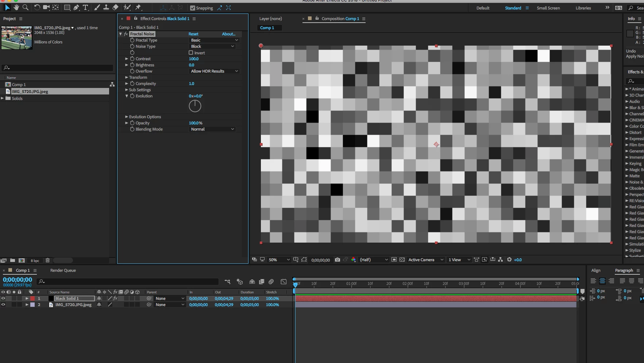Screen dimensions: 644x363
Task: Open the Render Queue tab
Action: click(x=63, y=270)
